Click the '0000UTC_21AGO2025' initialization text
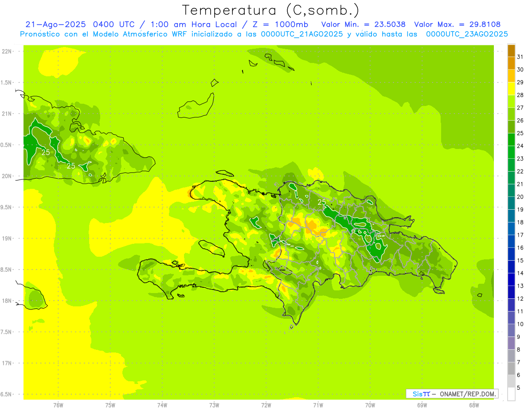 coord(302,34)
